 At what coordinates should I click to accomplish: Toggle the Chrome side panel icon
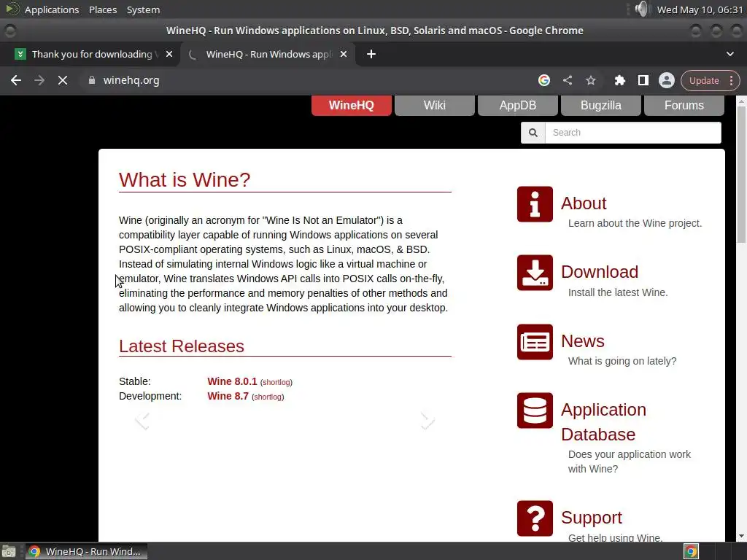pyautogui.click(x=643, y=80)
